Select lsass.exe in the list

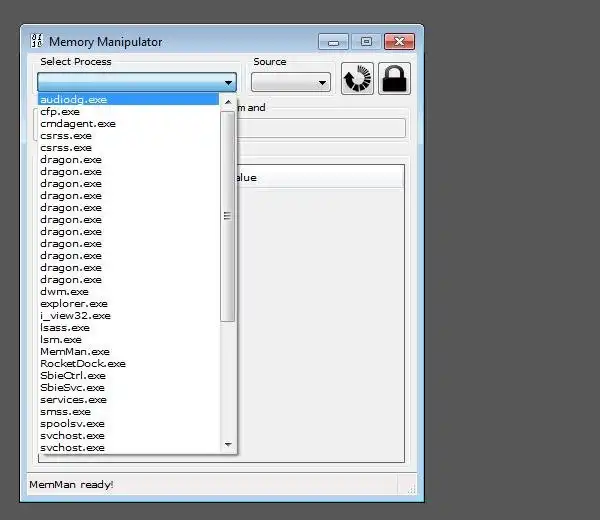128,328
